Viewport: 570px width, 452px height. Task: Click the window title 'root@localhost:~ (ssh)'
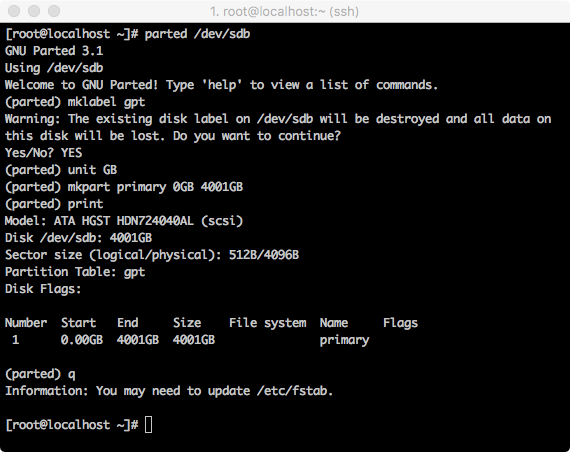pyautogui.click(x=284, y=12)
